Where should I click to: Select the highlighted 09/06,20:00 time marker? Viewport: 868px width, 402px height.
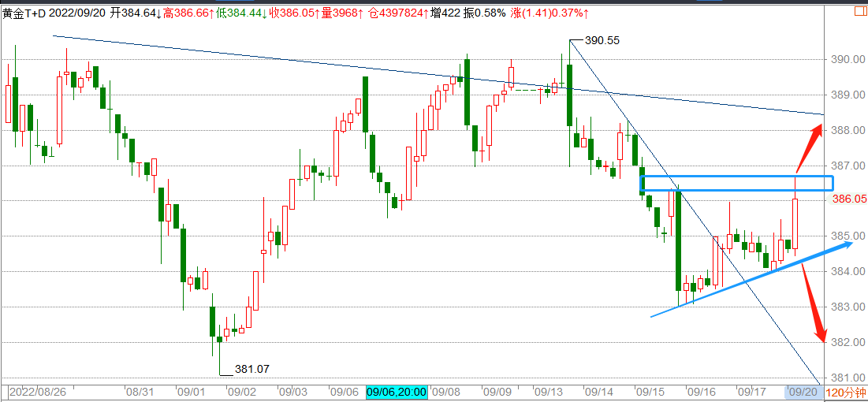tap(397, 393)
